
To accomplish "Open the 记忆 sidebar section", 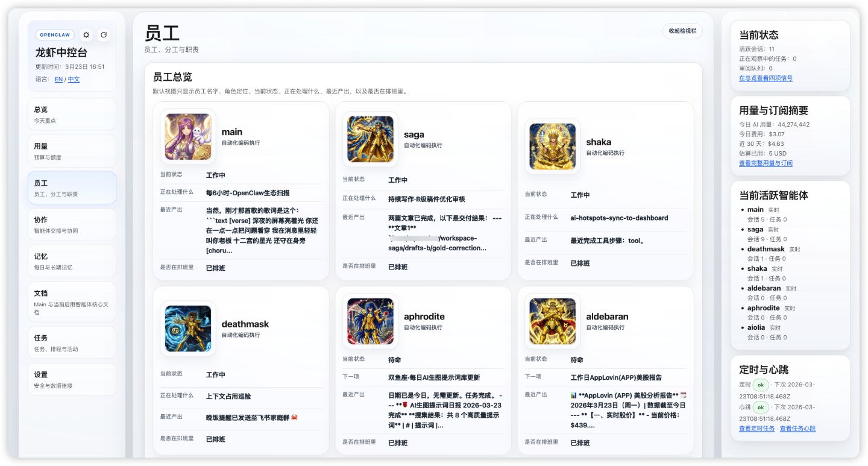I will tap(72, 262).
